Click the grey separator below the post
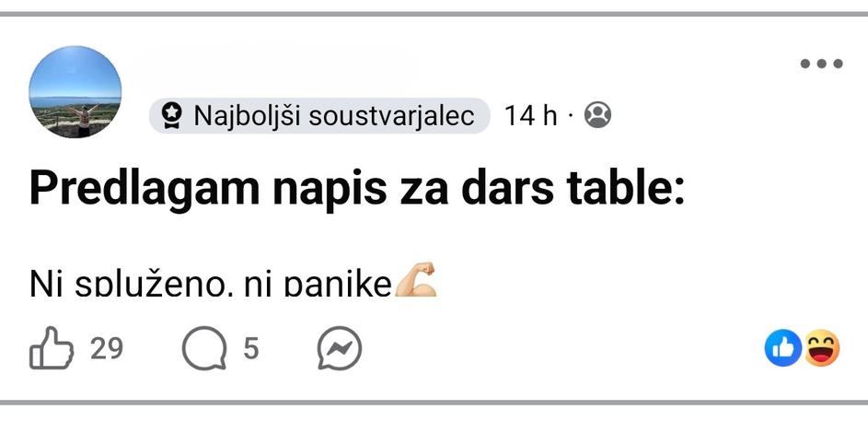 (x=434, y=403)
